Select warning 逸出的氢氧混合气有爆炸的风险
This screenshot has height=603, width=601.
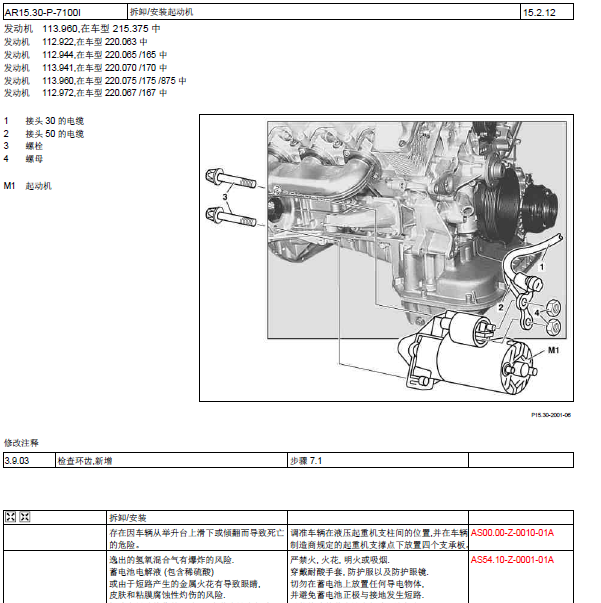172,560
